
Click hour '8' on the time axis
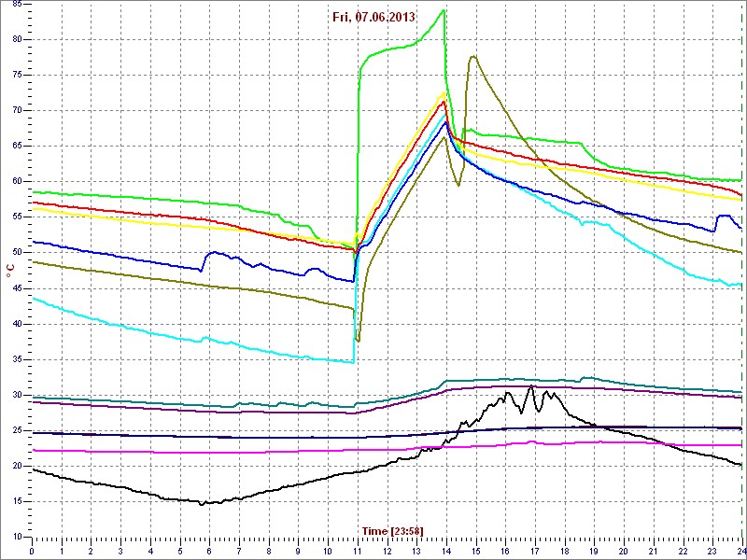(269, 552)
